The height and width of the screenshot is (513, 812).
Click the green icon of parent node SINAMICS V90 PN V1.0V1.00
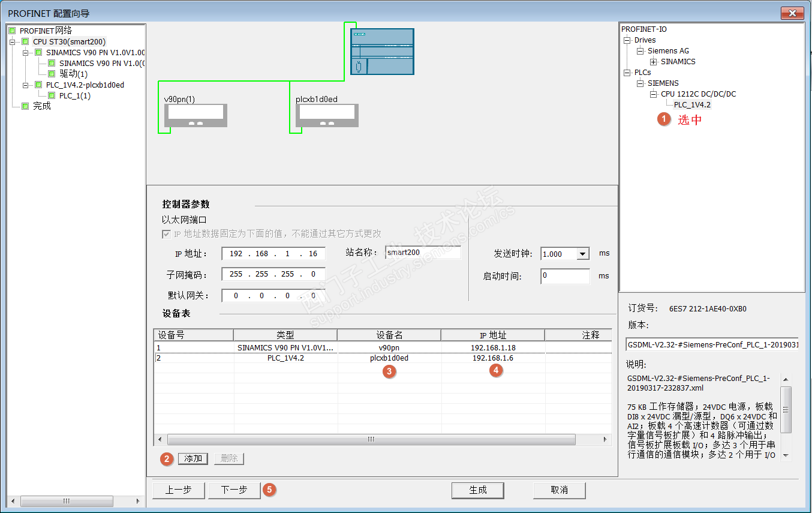38,52
